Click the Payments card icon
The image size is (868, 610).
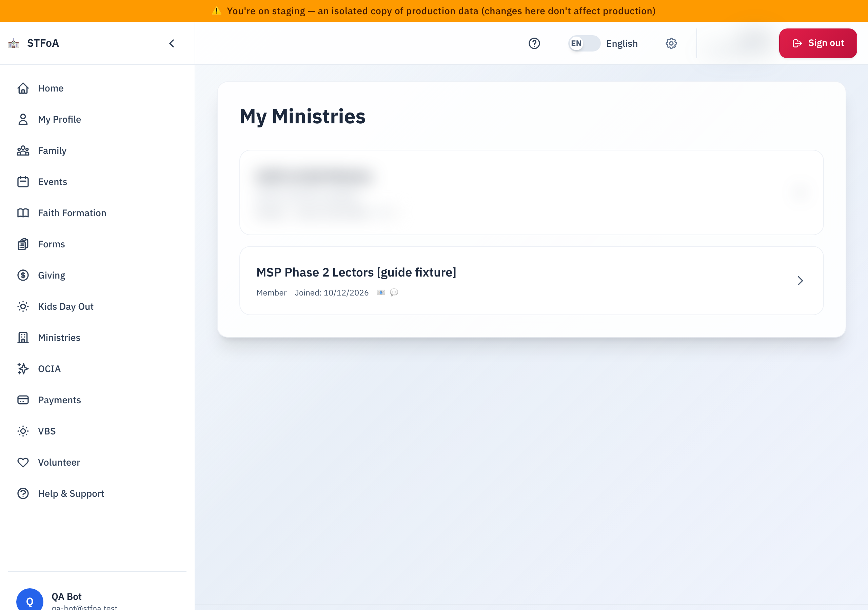pos(23,400)
